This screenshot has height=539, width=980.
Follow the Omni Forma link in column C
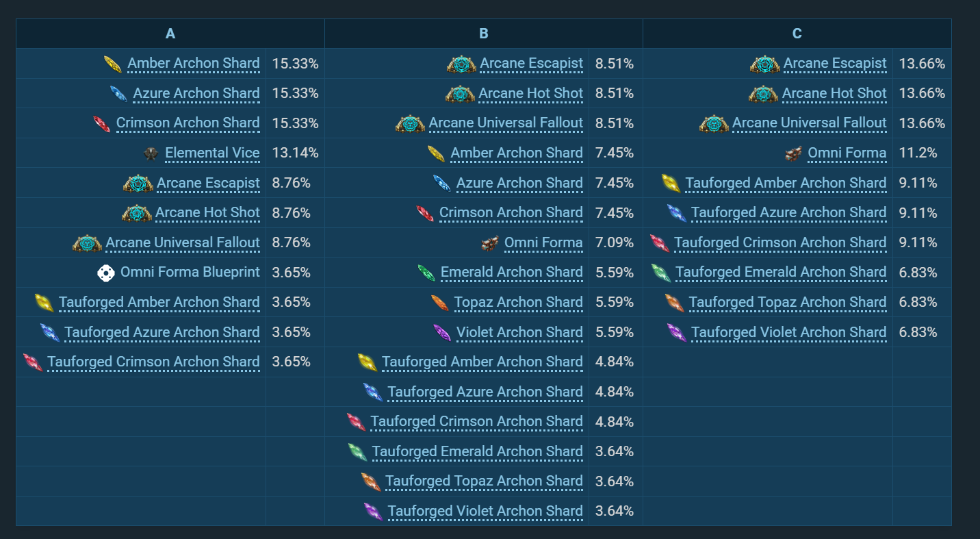847,153
